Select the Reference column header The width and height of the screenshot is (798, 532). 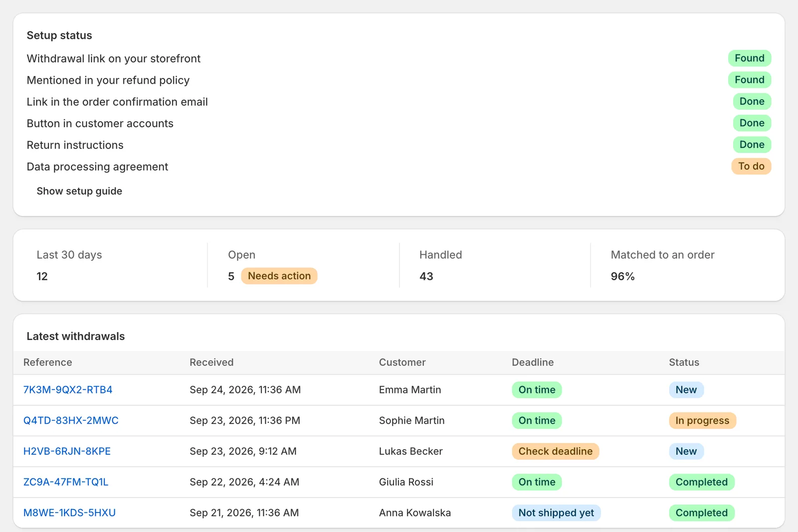(48, 362)
